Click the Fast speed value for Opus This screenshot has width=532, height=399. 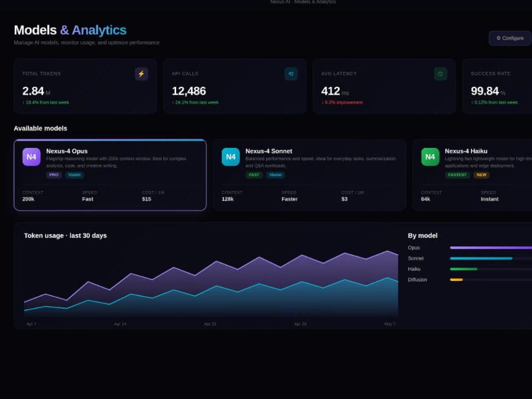click(x=88, y=199)
